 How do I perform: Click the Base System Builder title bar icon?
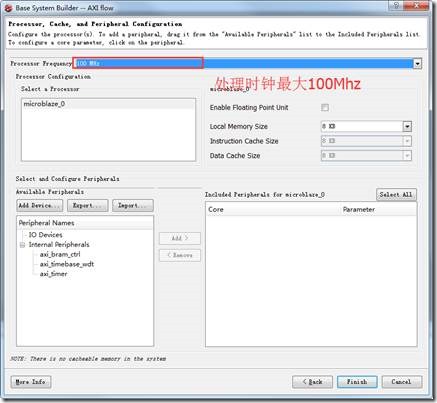(x=8, y=8)
